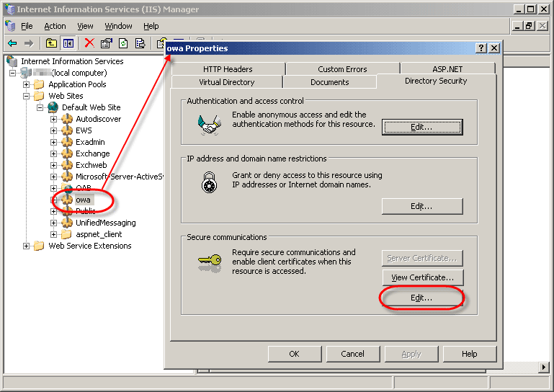Open Properties via the toolbar icon
The height and width of the screenshot is (392, 554).
tap(107, 43)
